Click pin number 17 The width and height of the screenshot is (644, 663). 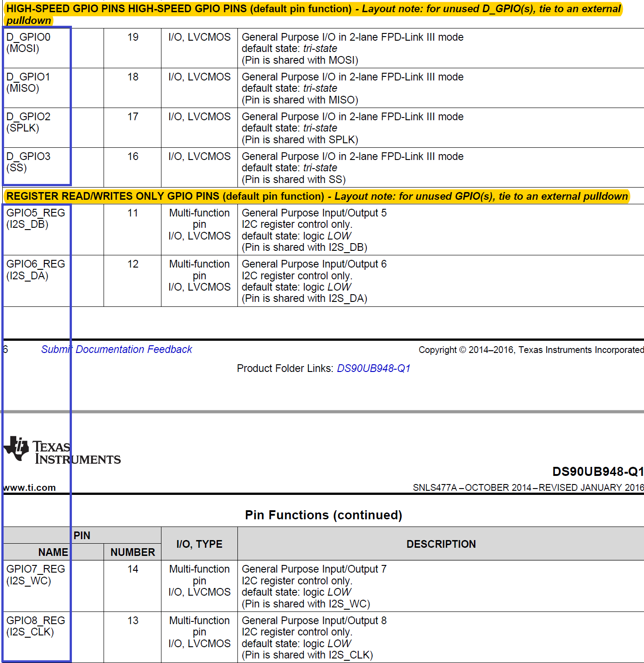[x=133, y=117]
